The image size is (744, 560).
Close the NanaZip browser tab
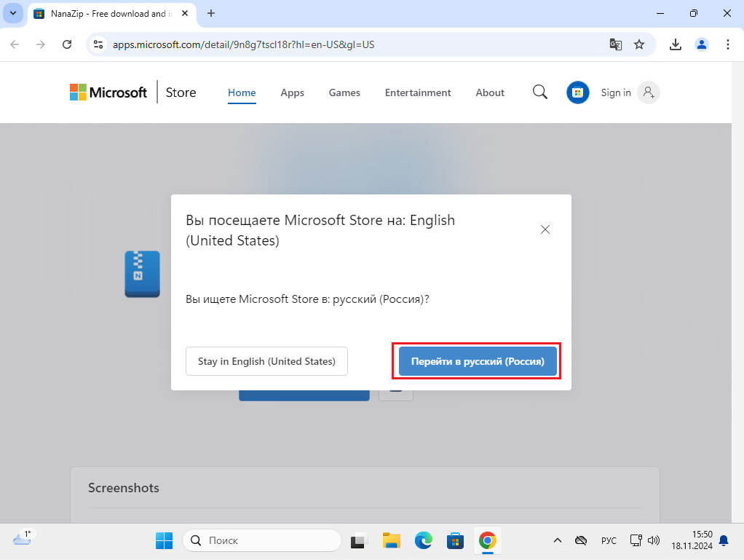click(185, 13)
